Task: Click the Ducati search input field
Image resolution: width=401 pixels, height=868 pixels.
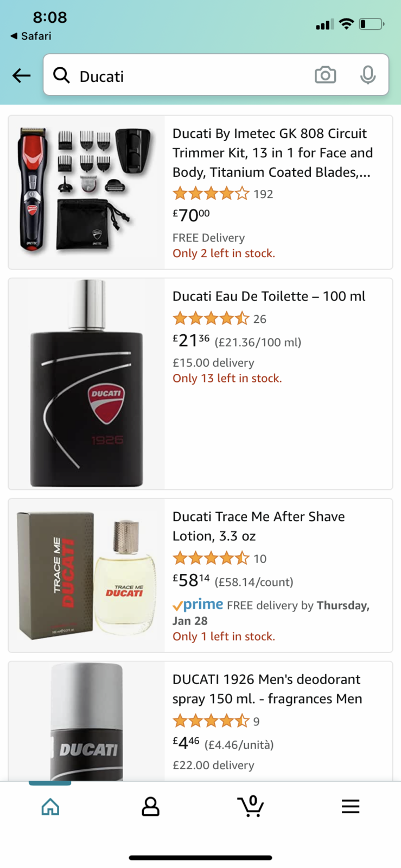Action: tap(190, 76)
